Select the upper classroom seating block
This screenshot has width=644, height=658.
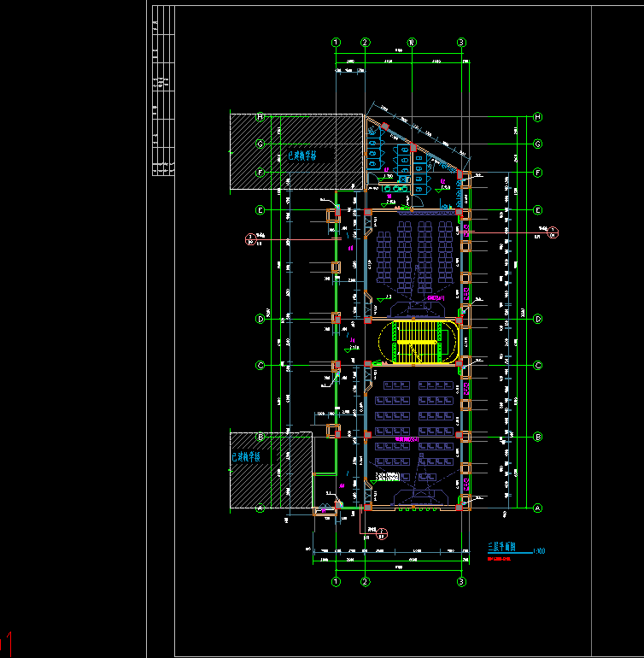coord(414,252)
